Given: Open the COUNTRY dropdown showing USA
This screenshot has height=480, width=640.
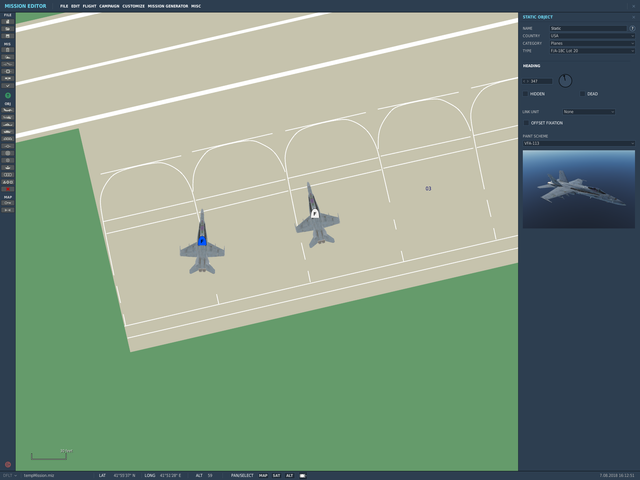Looking at the screenshot, I should [x=592, y=36].
